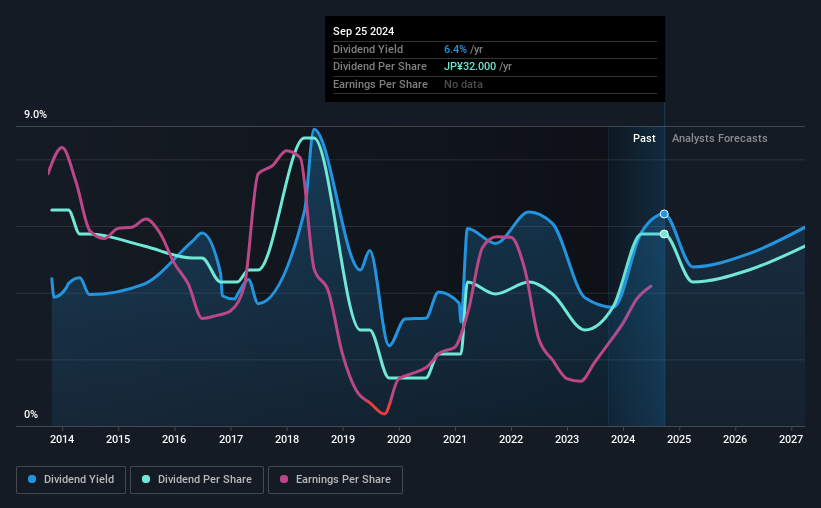Click the 2027 x-axis label
Screen dimensions: 821x508
[791, 439]
